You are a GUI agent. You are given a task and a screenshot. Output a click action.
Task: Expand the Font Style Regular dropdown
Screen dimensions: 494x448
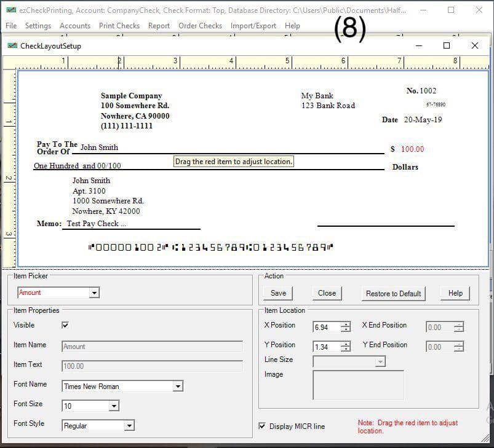point(129,426)
